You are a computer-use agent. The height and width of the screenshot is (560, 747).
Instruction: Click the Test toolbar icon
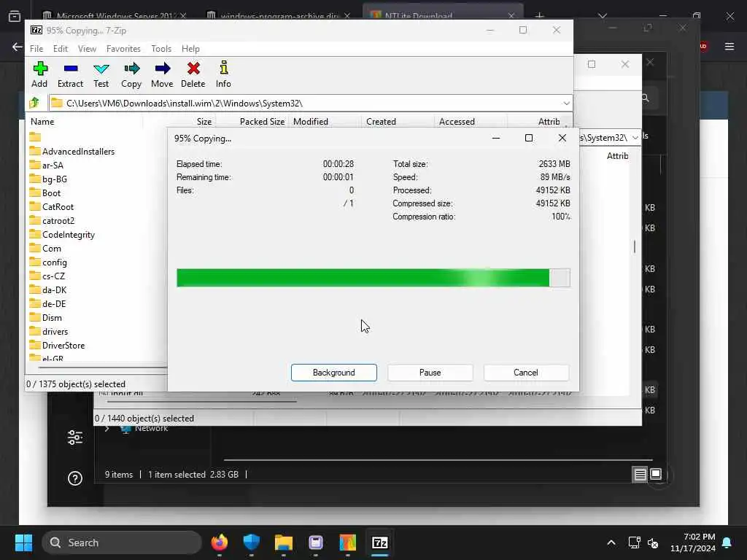101,74
